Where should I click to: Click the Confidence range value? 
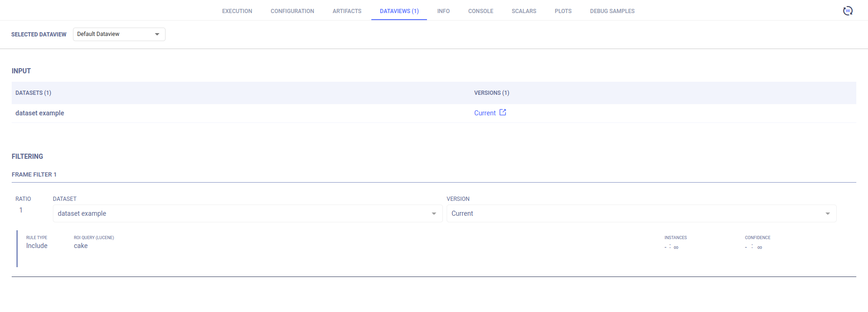click(753, 247)
